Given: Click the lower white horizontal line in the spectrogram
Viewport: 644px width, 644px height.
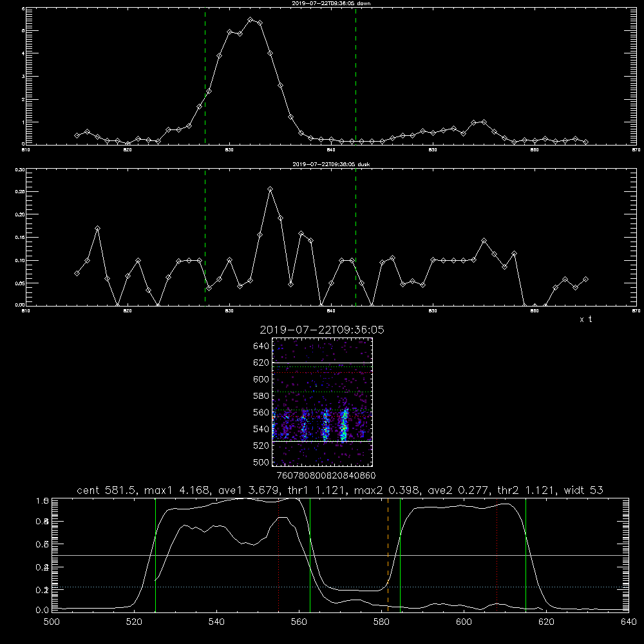Looking at the screenshot, I should click(323, 441).
